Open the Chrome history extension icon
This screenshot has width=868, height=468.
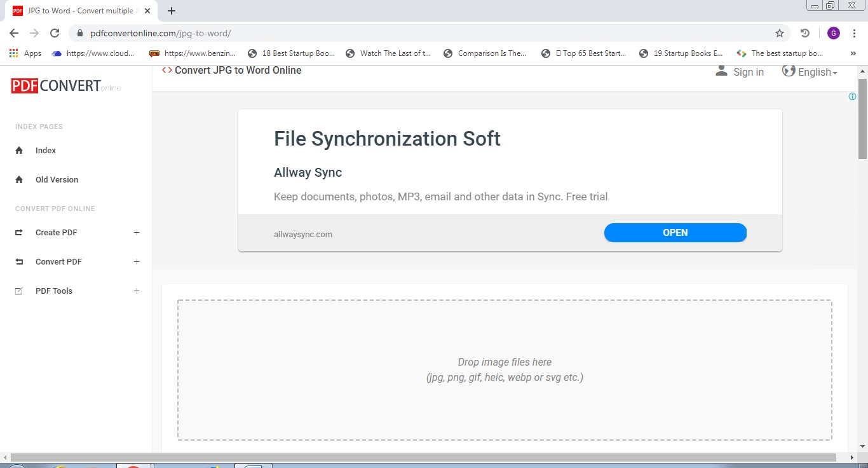(x=805, y=33)
